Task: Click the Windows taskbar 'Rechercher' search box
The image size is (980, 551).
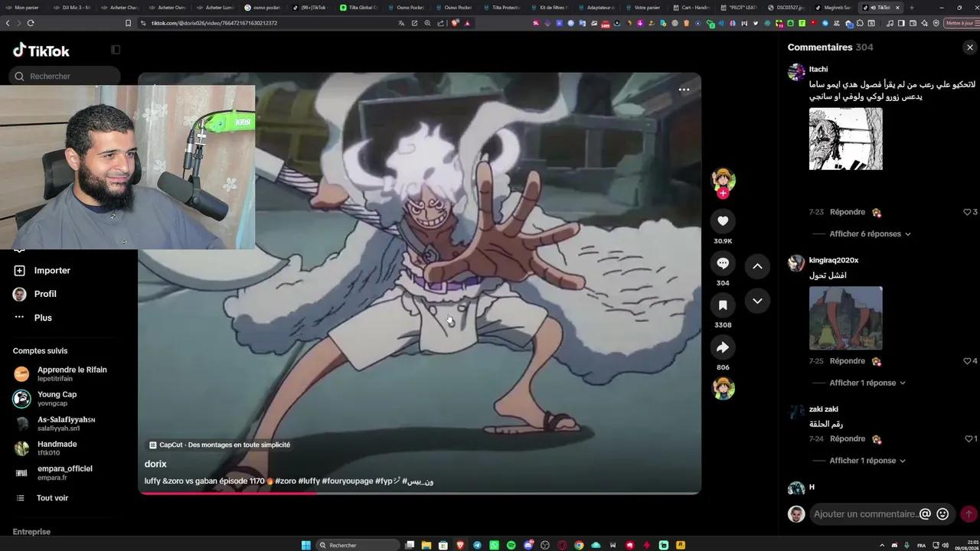Action: pos(358,545)
